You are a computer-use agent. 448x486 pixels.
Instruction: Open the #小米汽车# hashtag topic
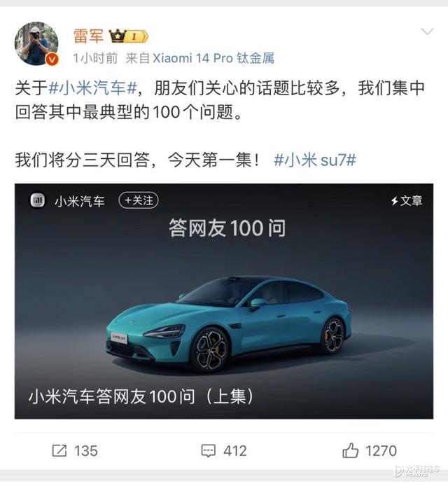92,88
